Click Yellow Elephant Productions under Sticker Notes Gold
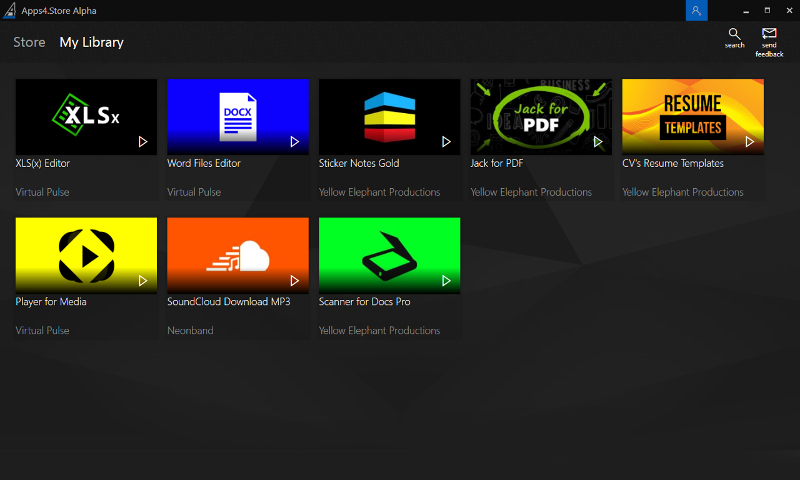Image resolution: width=800 pixels, height=480 pixels. click(379, 192)
